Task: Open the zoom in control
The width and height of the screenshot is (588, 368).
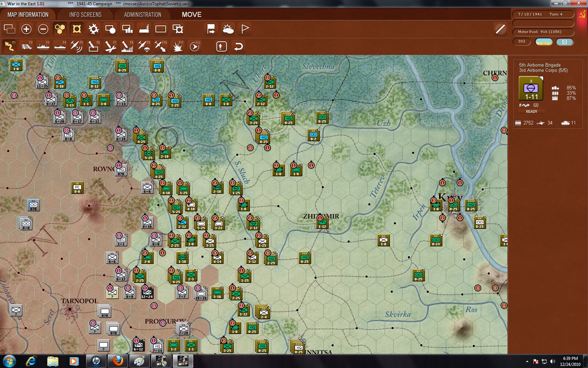Action: point(26,29)
